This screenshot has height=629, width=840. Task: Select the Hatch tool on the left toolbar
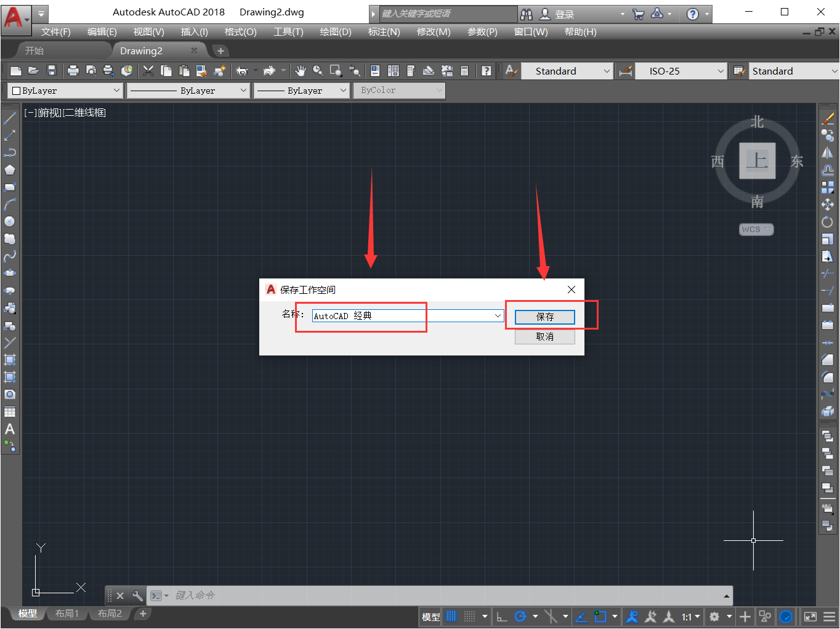click(10, 359)
